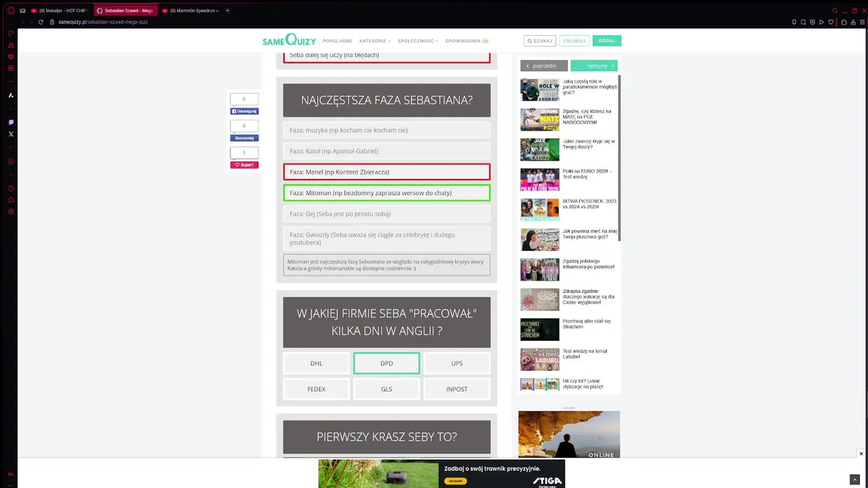Open quiz thumbnail Polki na EURO 2025

(540, 180)
